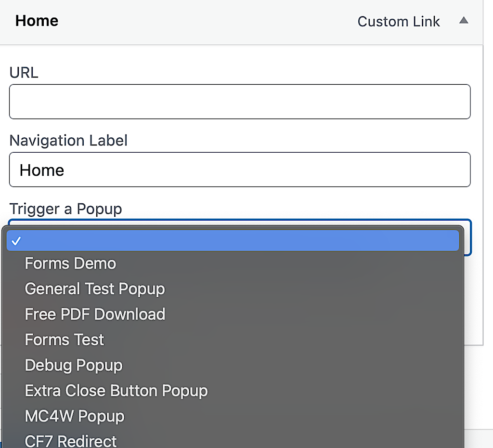
Task: Choose Debug Popup option
Action: (73, 365)
